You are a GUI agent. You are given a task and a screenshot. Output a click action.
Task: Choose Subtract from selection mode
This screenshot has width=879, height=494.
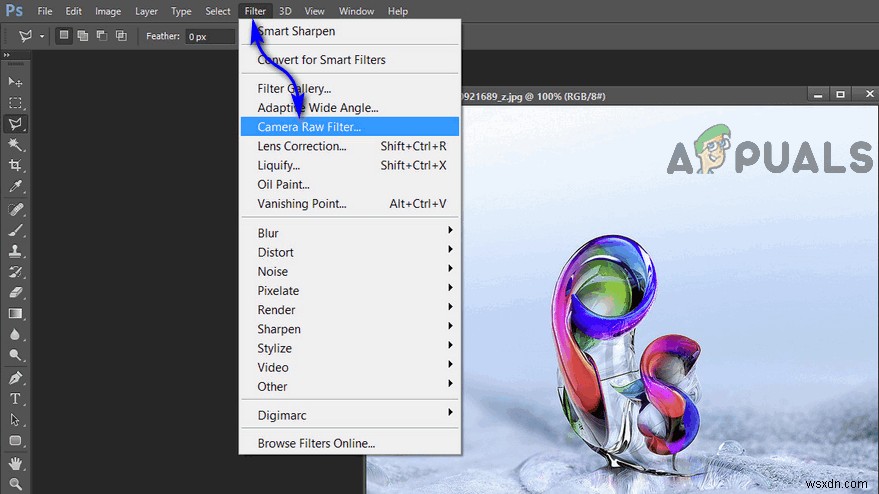(101, 36)
